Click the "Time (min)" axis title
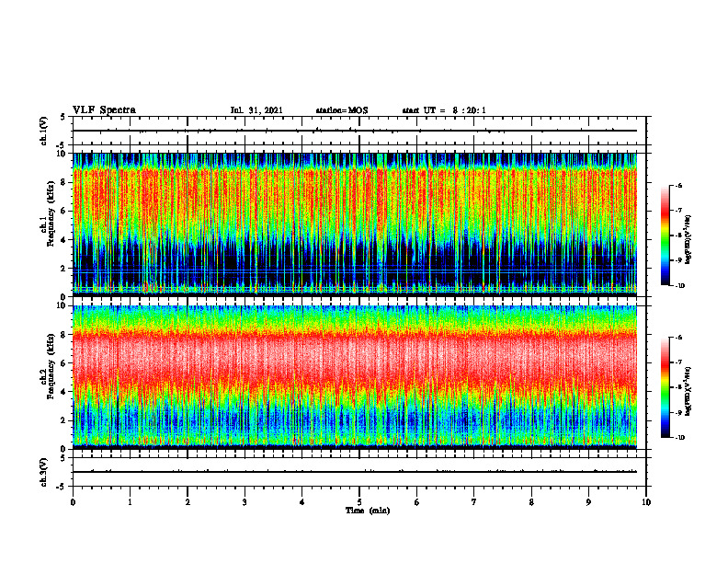The height and width of the screenshot is (563, 728). 368,511
